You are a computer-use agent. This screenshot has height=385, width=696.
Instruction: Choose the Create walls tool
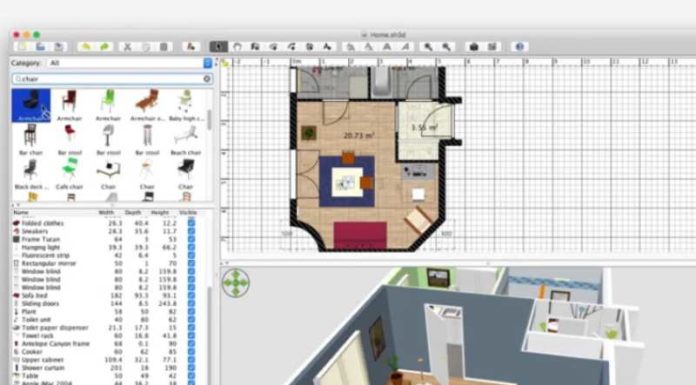255,47
